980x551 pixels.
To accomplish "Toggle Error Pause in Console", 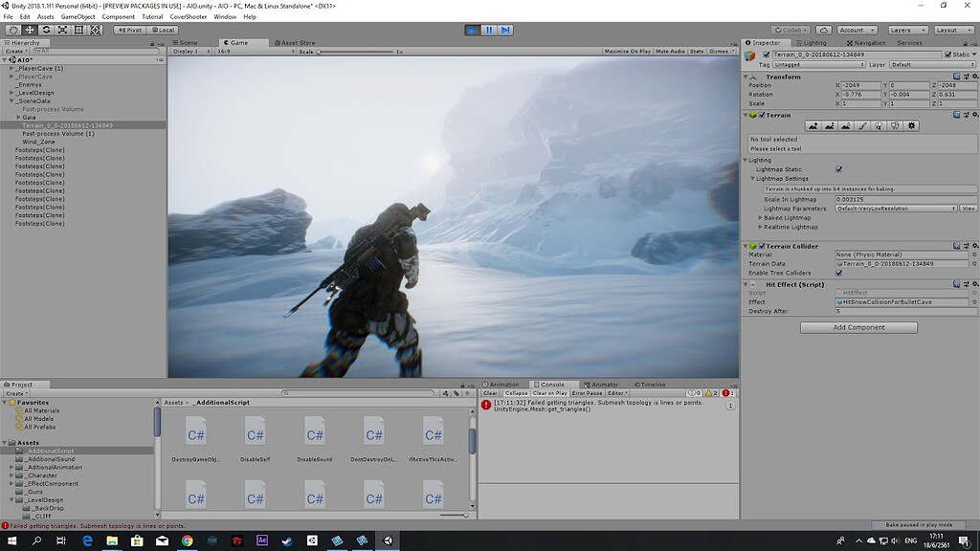I will pyautogui.click(x=587, y=393).
